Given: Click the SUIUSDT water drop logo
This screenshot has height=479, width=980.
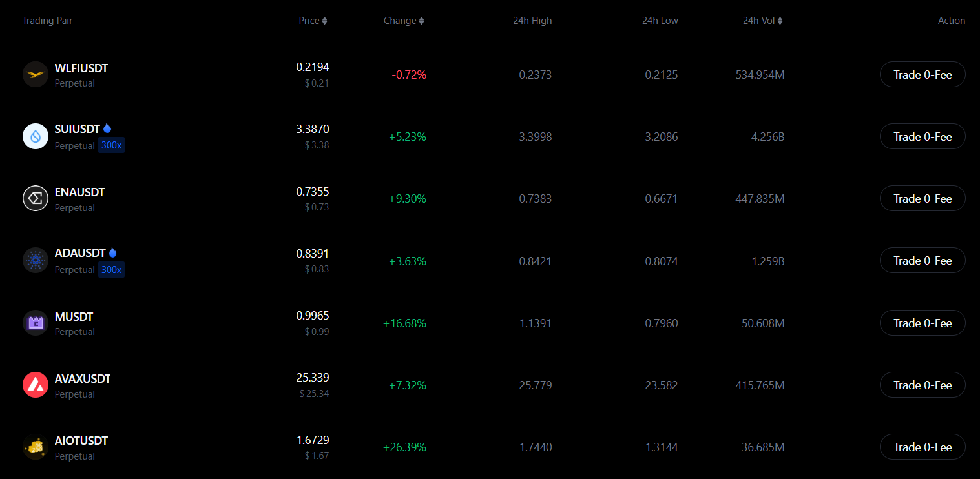Looking at the screenshot, I should [x=36, y=136].
